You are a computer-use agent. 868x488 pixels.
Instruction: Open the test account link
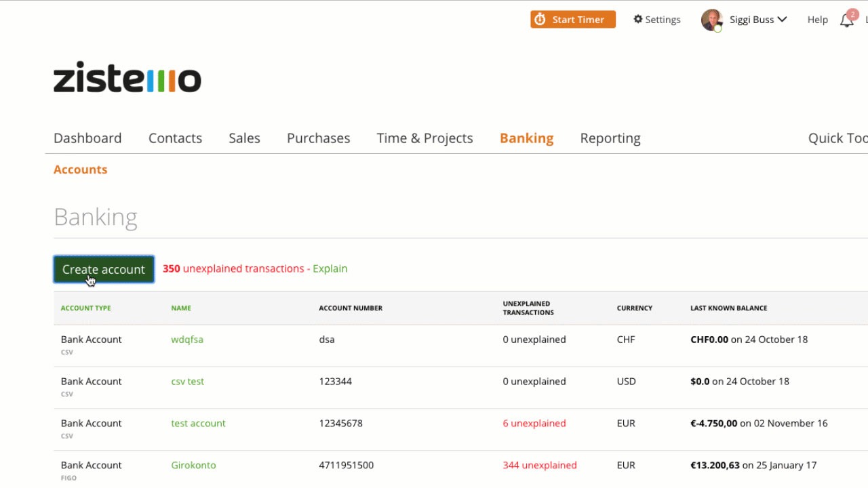tap(198, 424)
